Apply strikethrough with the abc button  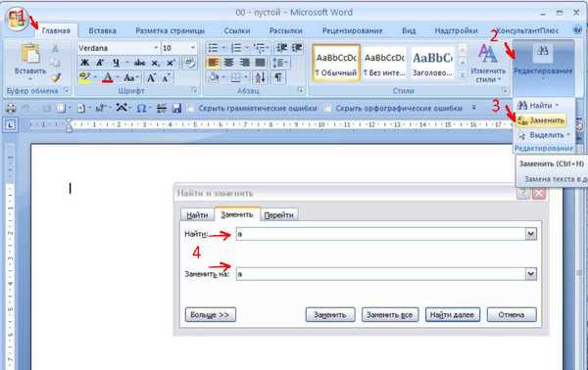coord(139,63)
